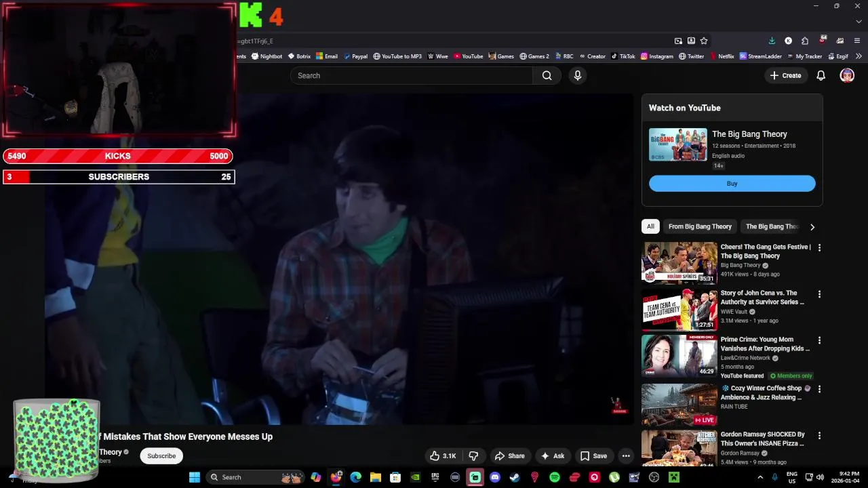Click the Create button

785,75
